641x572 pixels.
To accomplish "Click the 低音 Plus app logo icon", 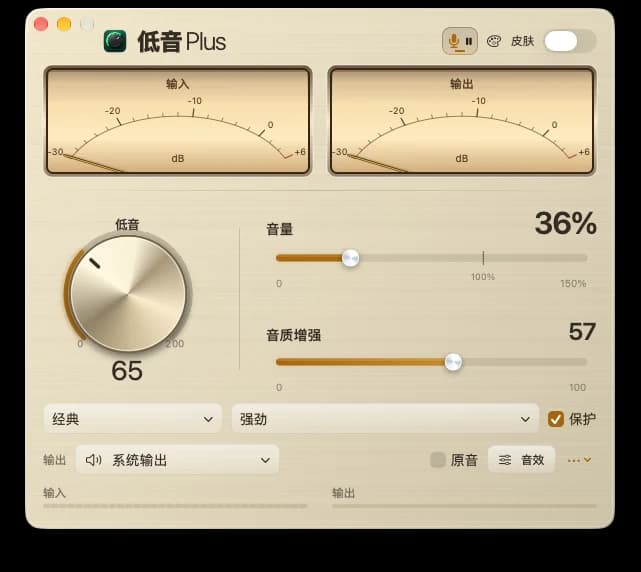I will pyautogui.click(x=115, y=41).
